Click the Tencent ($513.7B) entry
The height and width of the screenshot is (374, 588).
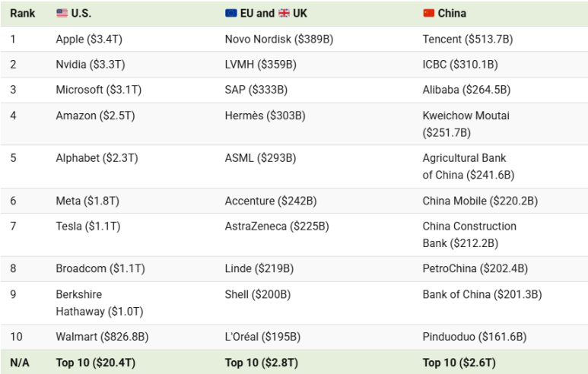click(468, 39)
